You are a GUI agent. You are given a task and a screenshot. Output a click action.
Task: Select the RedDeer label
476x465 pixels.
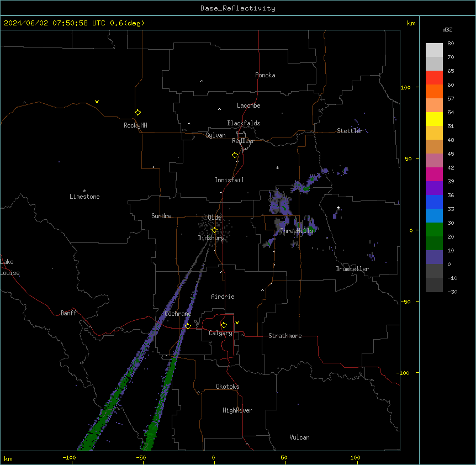point(243,141)
